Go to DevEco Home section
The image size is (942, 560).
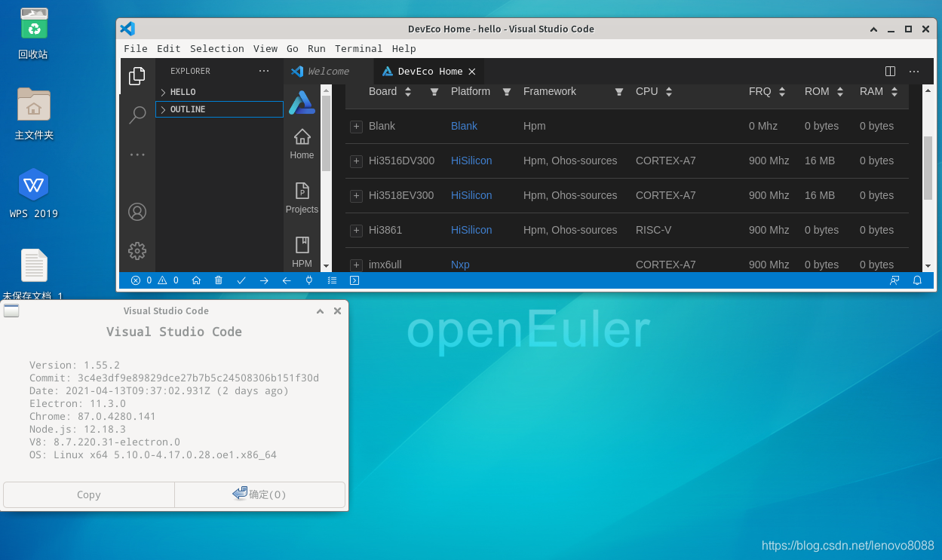[302, 144]
